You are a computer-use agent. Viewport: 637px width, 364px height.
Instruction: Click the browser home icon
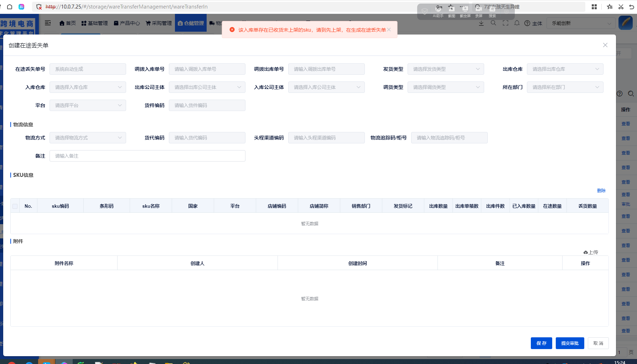pyautogui.click(x=10, y=7)
